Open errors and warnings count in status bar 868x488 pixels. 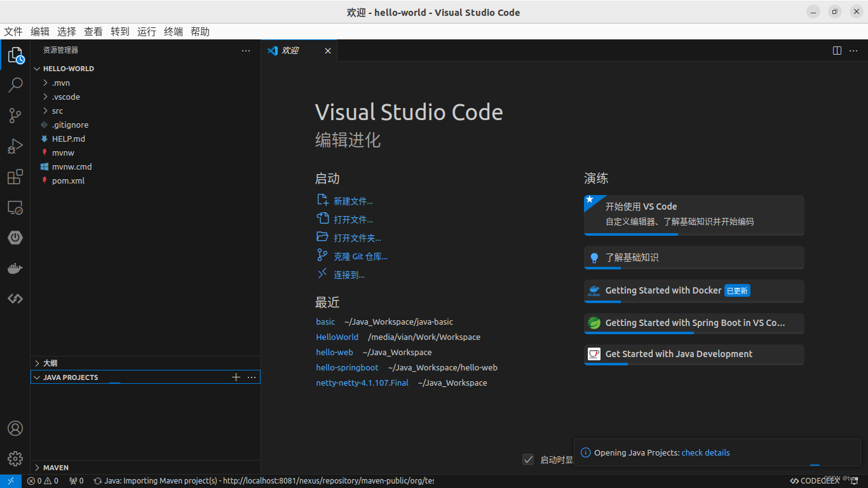click(43, 481)
